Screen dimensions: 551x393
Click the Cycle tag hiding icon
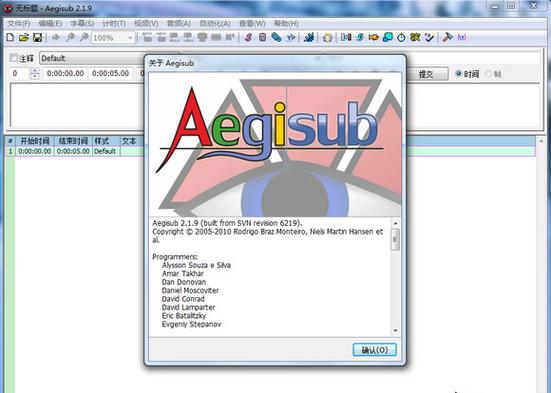tap(461, 37)
